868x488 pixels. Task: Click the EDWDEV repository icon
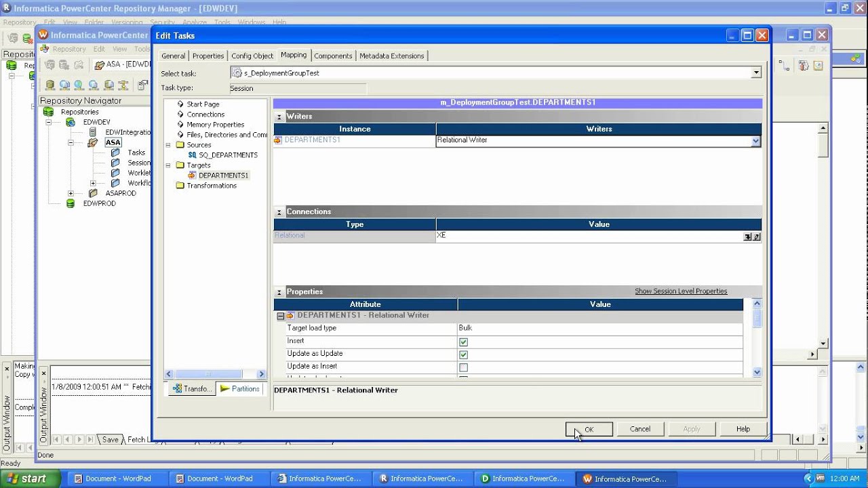point(71,122)
